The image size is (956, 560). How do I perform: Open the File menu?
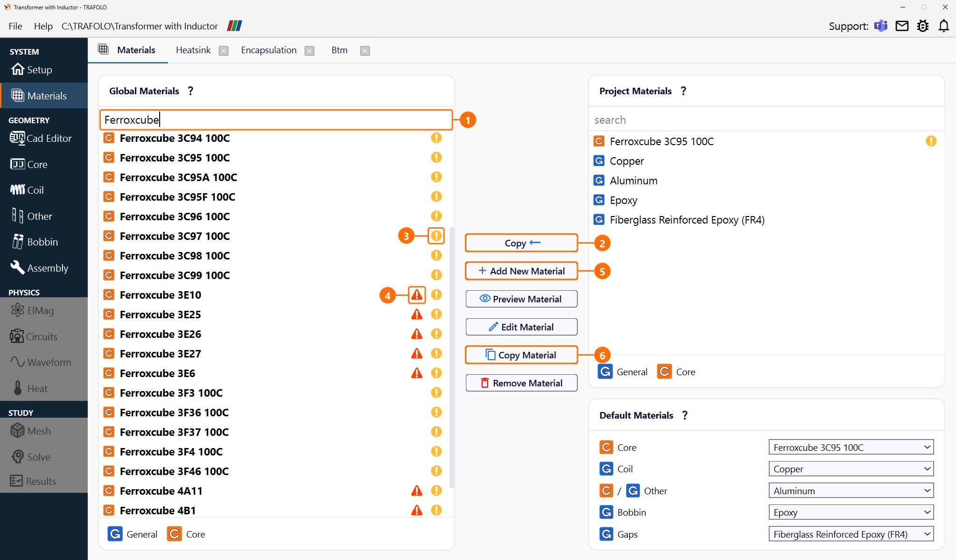(15, 26)
